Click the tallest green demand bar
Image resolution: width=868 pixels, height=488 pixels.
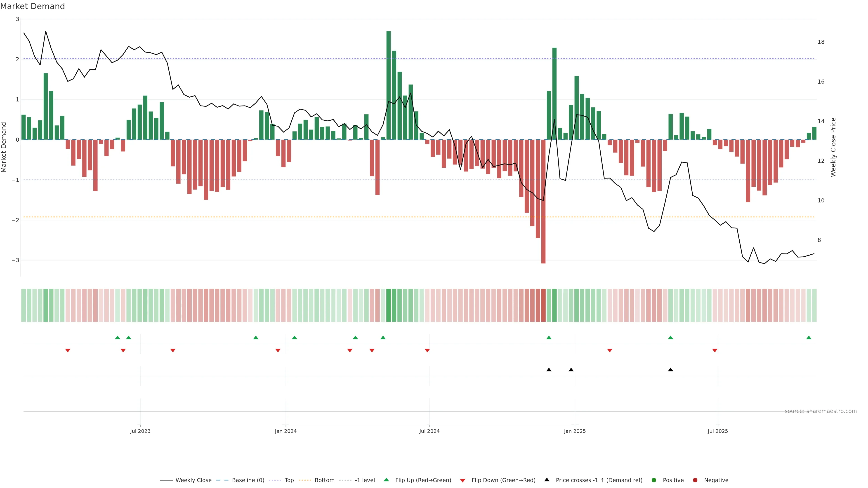point(388,84)
